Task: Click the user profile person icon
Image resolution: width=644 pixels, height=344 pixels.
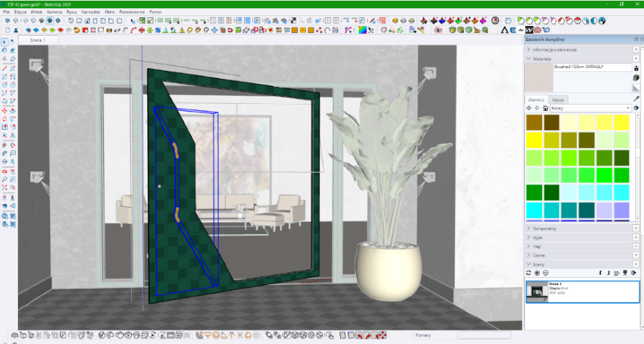Action: 16,30
